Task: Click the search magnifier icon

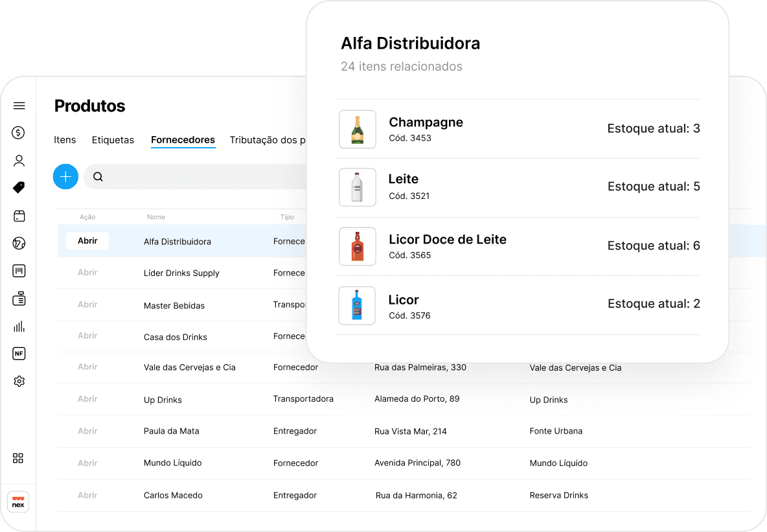Action: pos(98,177)
